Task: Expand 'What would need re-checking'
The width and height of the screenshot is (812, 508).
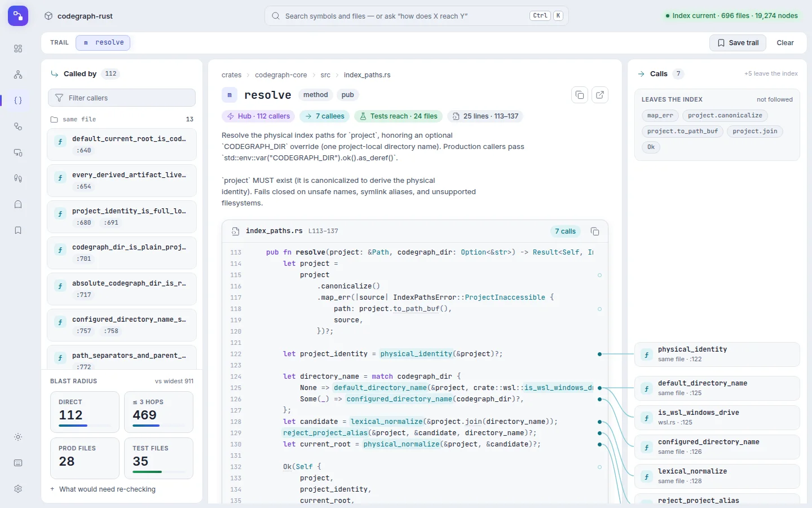Action: (x=103, y=489)
